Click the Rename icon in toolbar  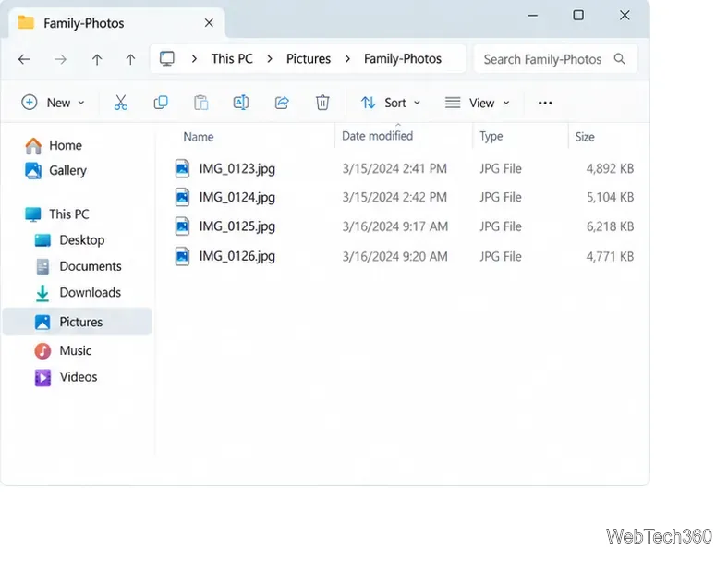point(241,103)
